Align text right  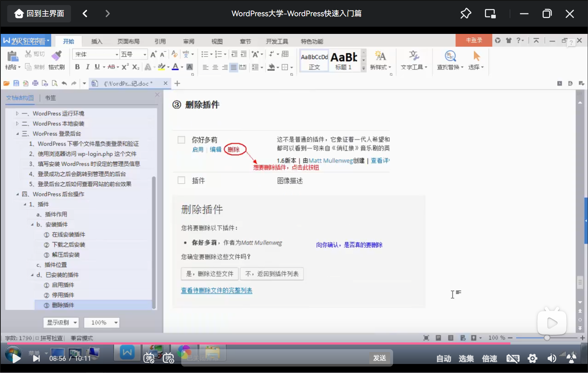(224, 67)
